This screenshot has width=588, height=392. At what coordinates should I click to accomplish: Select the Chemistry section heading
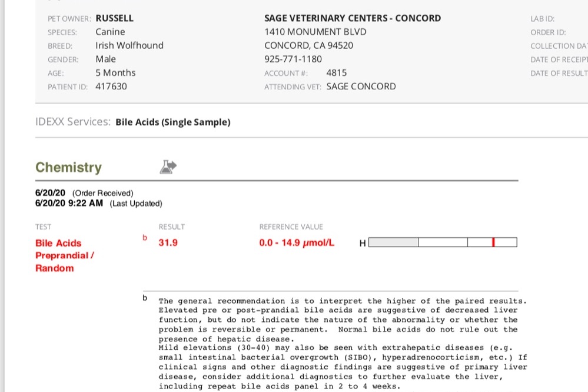[x=68, y=167]
